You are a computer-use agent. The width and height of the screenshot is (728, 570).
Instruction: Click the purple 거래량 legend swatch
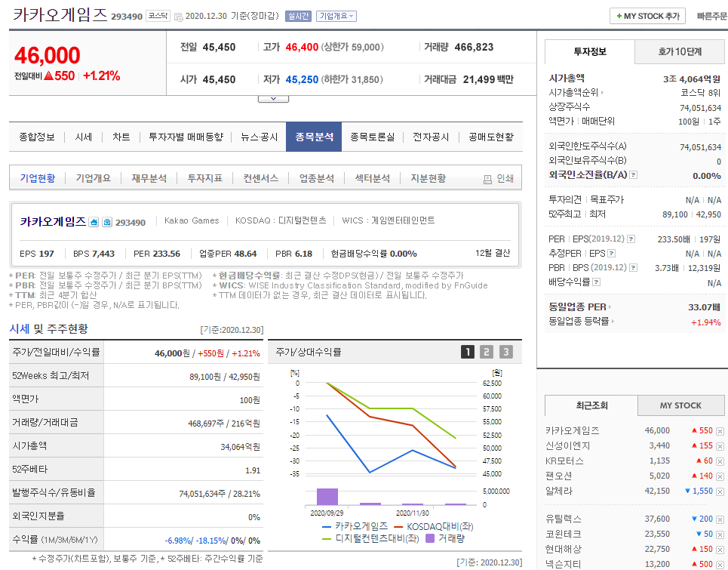click(430, 538)
